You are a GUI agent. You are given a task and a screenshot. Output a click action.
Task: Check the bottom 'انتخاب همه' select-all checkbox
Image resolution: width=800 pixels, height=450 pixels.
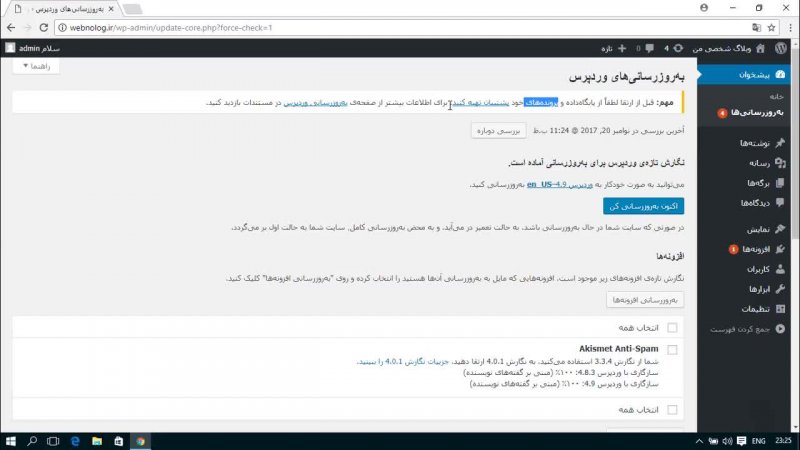point(672,410)
